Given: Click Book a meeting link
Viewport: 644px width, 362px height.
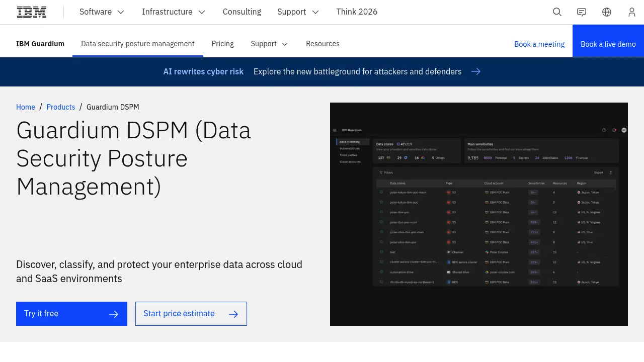Looking at the screenshot, I should [x=539, y=44].
